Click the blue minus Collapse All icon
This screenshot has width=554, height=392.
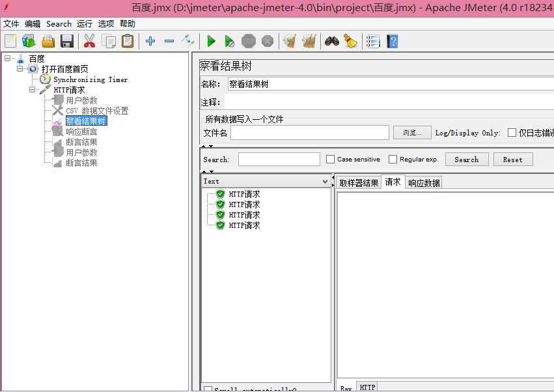pos(169,41)
